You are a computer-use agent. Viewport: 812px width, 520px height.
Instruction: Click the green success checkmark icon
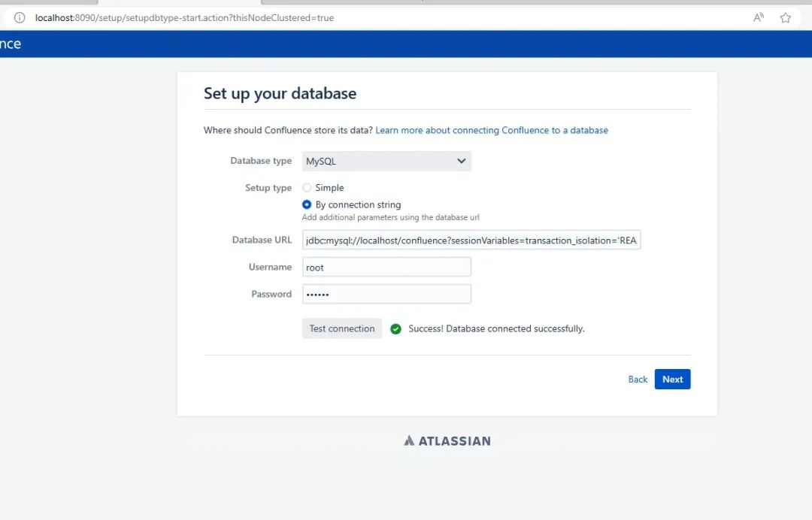click(395, 329)
